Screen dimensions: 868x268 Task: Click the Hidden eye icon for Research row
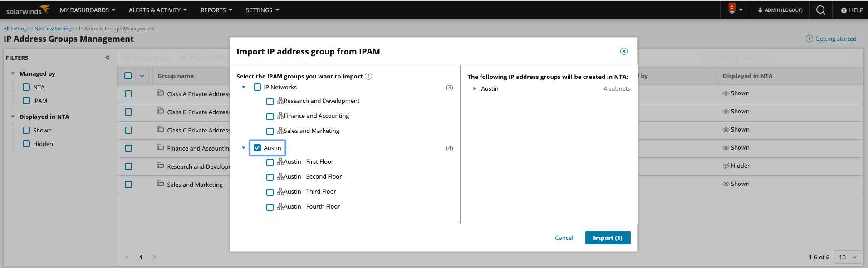point(726,166)
